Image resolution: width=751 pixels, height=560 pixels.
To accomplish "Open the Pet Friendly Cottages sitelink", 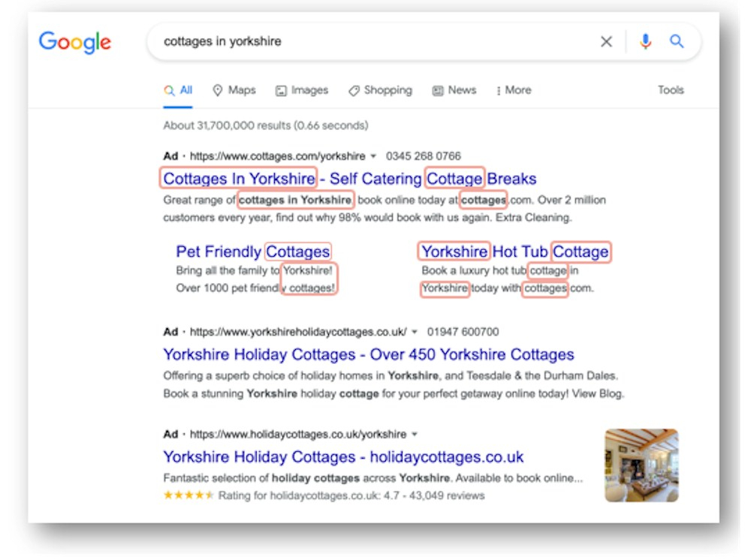I will click(253, 251).
